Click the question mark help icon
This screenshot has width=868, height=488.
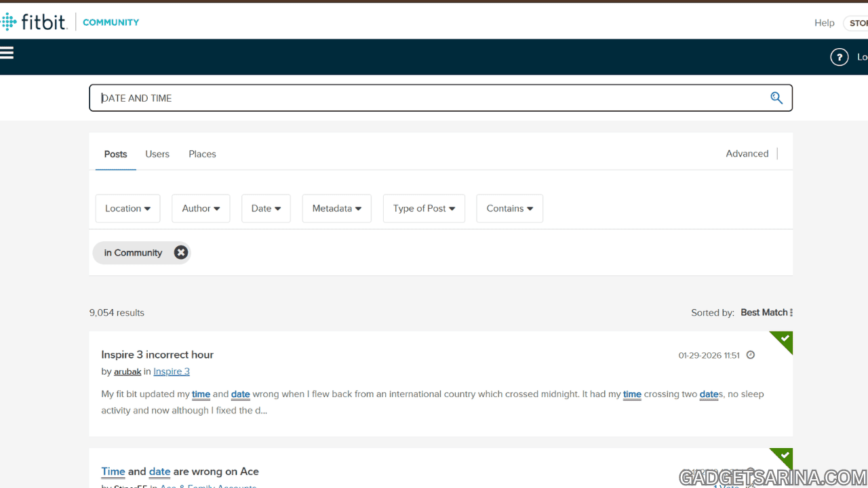tap(839, 57)
